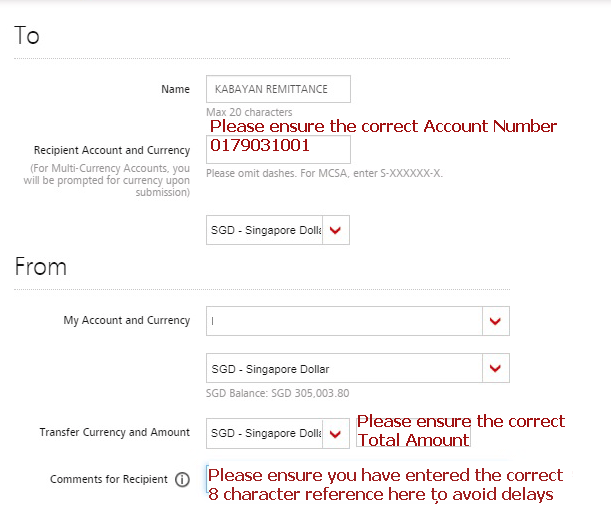Click recipient currency red chevron arrow
Image resolution: width=611 pixels, height=516 pixels.
[336, 230]
